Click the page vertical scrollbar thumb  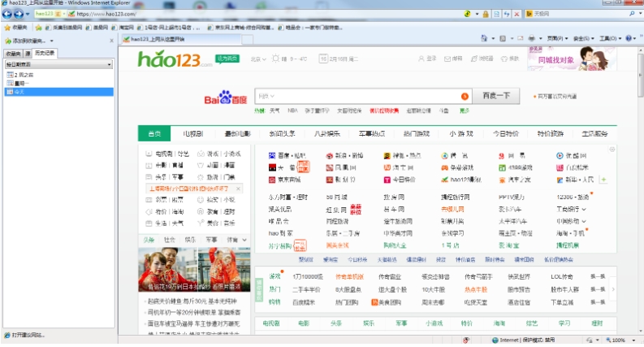point(640,76)
